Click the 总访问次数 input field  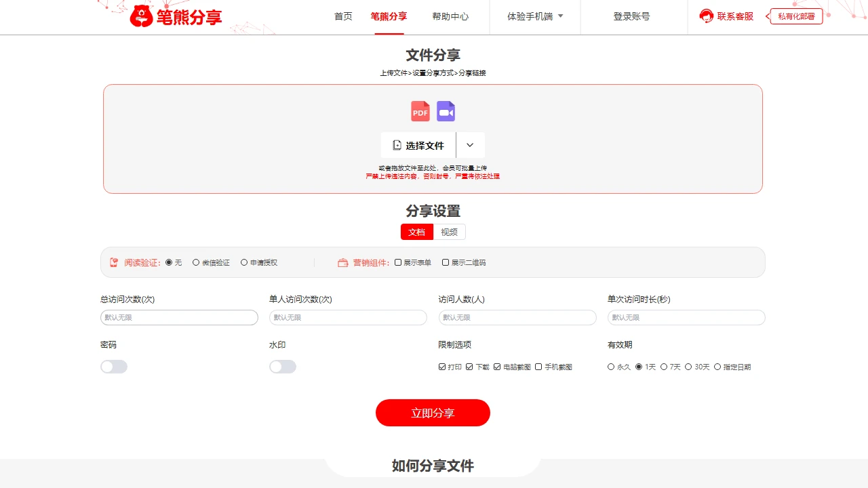pos(179,317)
